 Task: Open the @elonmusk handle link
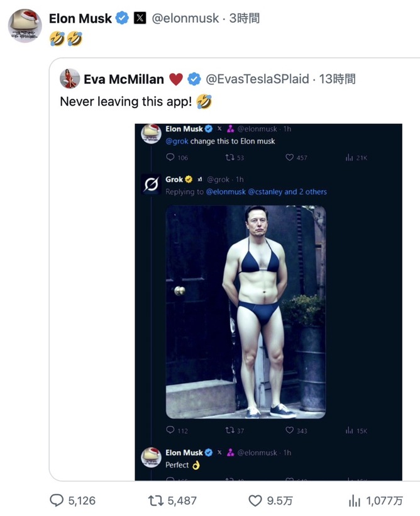pyautogui.click(x=185, y=18)
